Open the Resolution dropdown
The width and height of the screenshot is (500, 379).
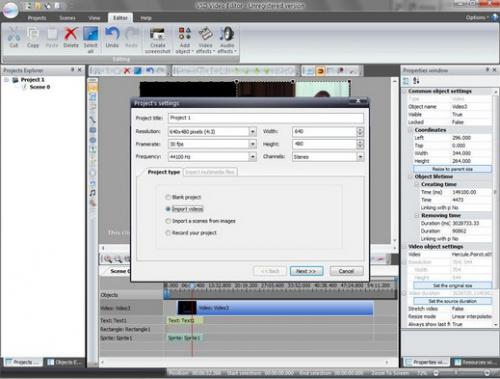point(253,132)
